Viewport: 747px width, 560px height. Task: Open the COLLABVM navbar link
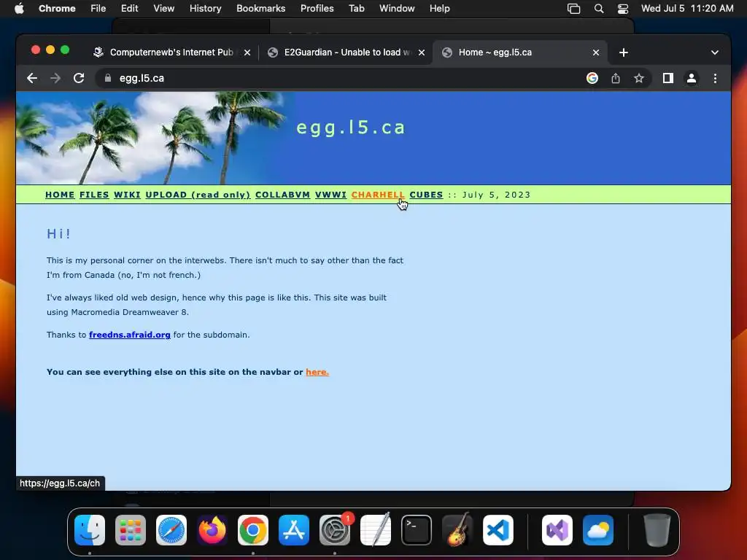(x=282, y=195)
